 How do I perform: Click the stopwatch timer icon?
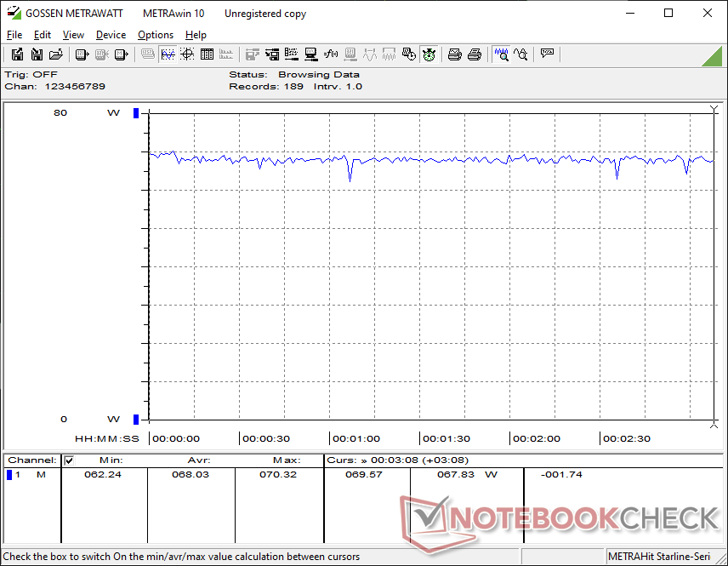click(x=429, y=54)
